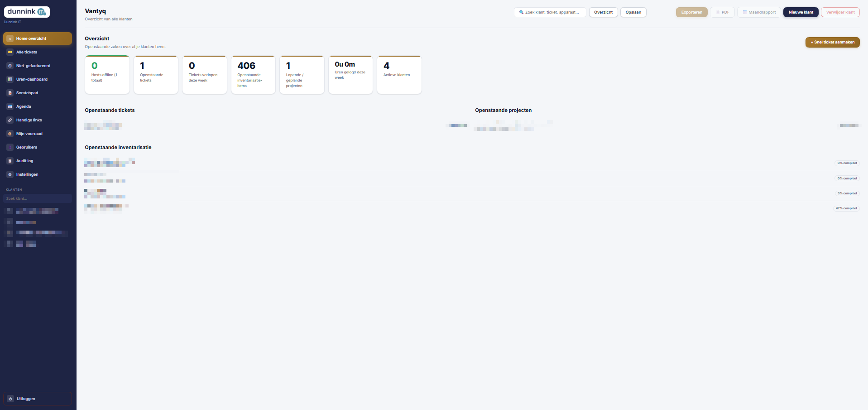The height and width of the screenshot is (410, 868).
Task: Click the Niet-gefactureerd sidebar icon
Action: tap(10, 66)
